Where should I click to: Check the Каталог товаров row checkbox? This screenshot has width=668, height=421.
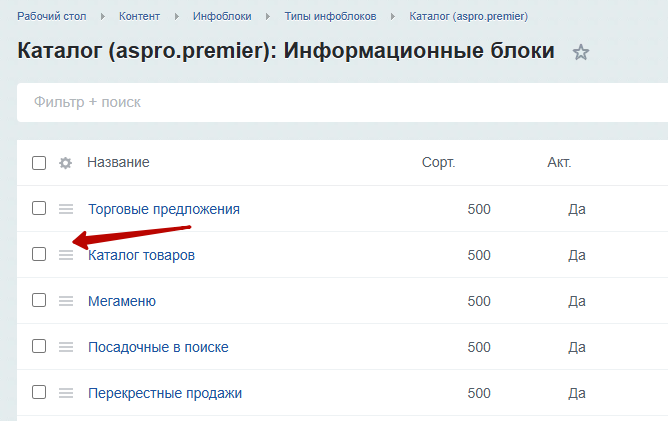click(39, 254)
